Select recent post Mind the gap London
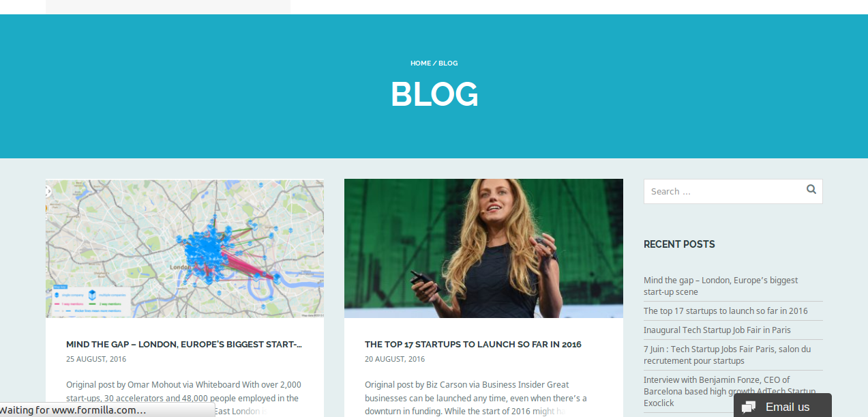This screenshot has height=417, width=868. (721, 286)
